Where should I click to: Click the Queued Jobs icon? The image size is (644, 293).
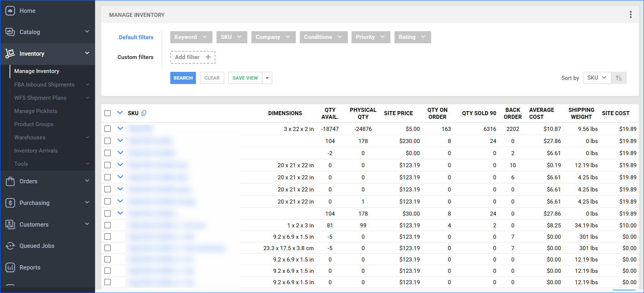tap(10, 246)
